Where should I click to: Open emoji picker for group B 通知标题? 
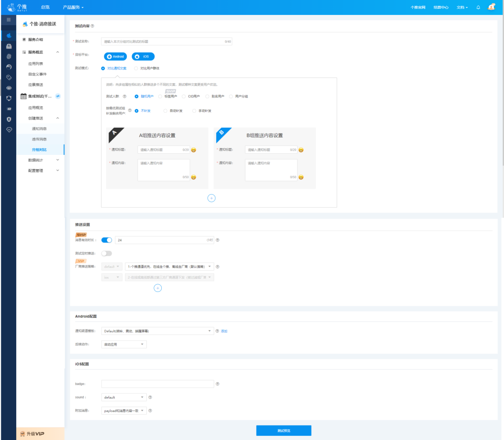(301, 150)
